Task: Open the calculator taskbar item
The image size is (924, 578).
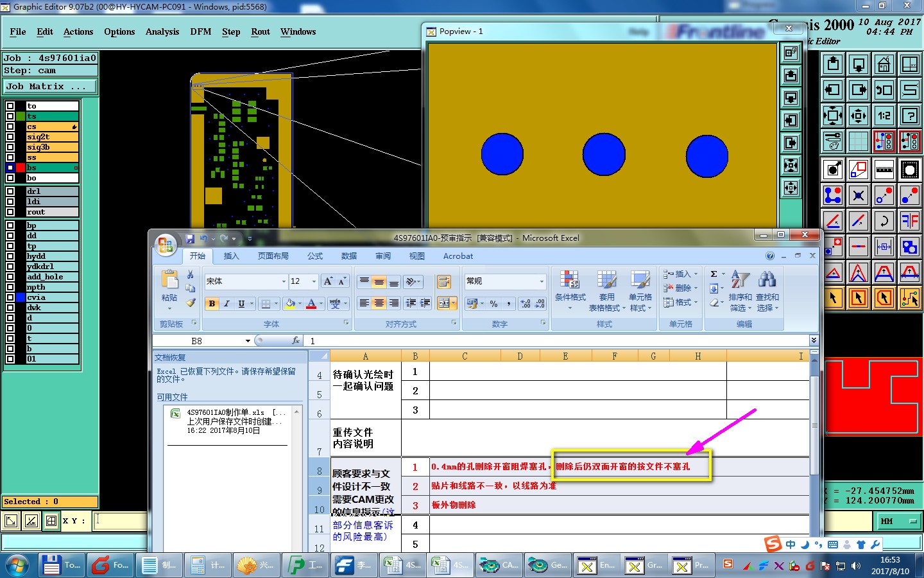Action: 207,565
